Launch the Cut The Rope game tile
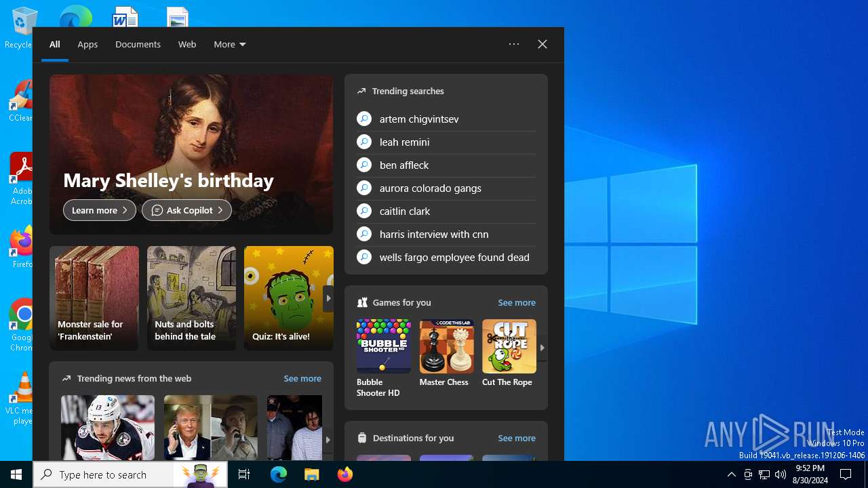The height and width of the screenshot is (488, 868). [x=509, y=353]
